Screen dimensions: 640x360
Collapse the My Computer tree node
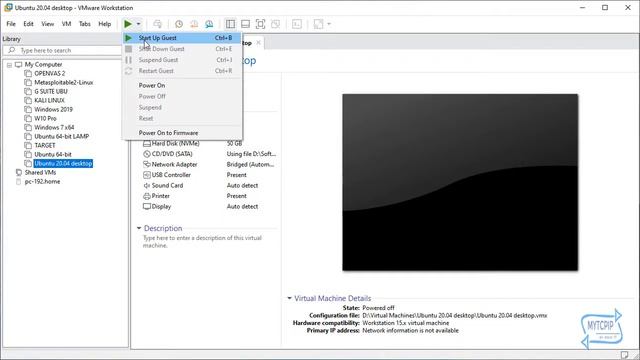(x=9, y=65)
